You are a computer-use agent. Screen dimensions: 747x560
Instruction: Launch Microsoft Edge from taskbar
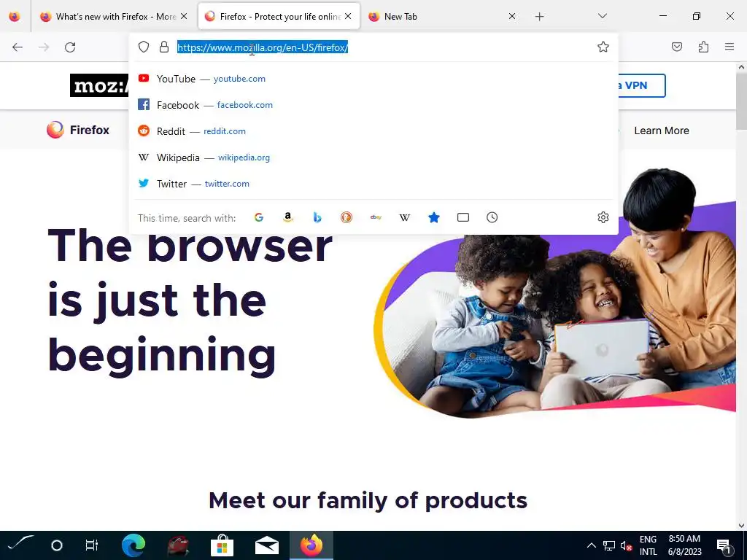[133, 545]
